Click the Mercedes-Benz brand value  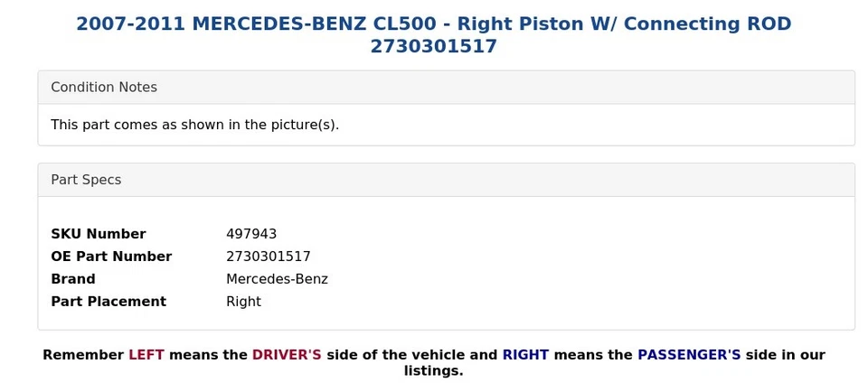pos(277,279)
